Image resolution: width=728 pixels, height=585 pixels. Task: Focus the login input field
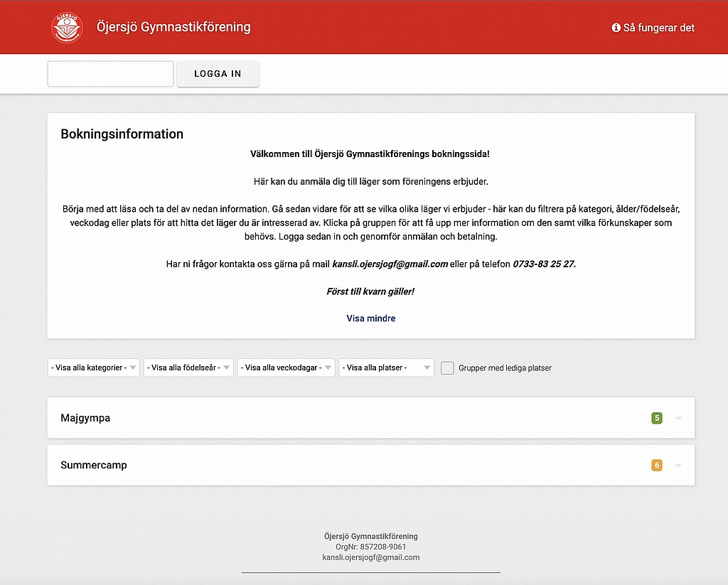pos(110,74)
